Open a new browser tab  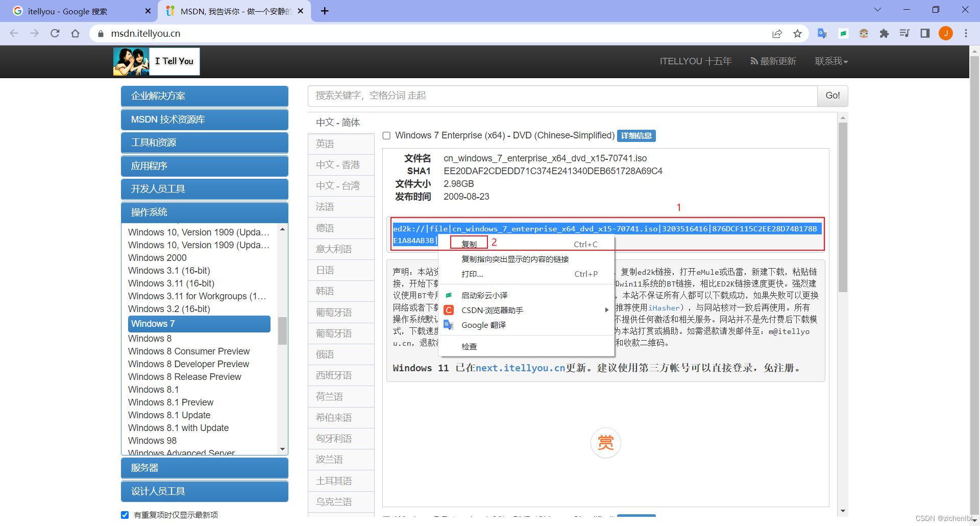[325, 11]
